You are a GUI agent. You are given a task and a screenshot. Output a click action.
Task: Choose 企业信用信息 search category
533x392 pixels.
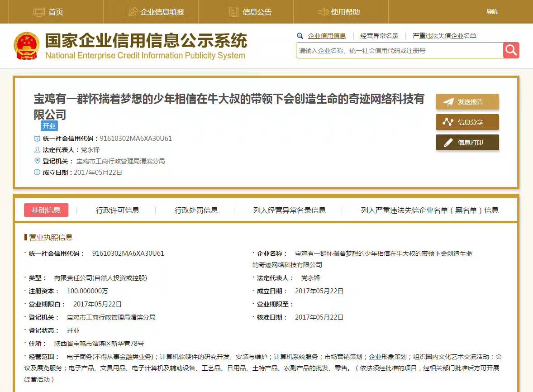point(327,36)
